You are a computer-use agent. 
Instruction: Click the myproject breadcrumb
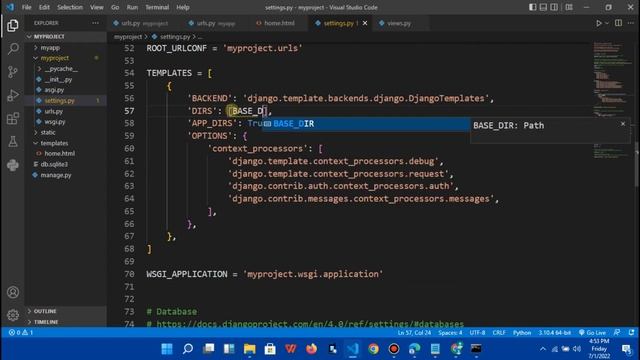click(128, 37)
